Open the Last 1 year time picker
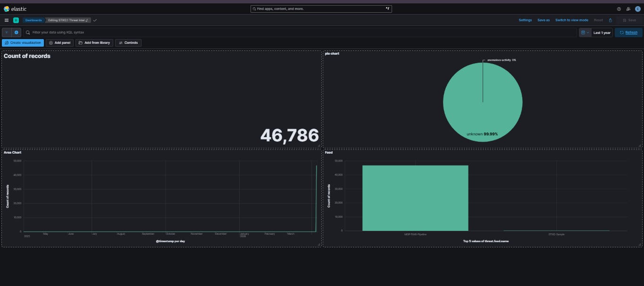 pos(602,33)
